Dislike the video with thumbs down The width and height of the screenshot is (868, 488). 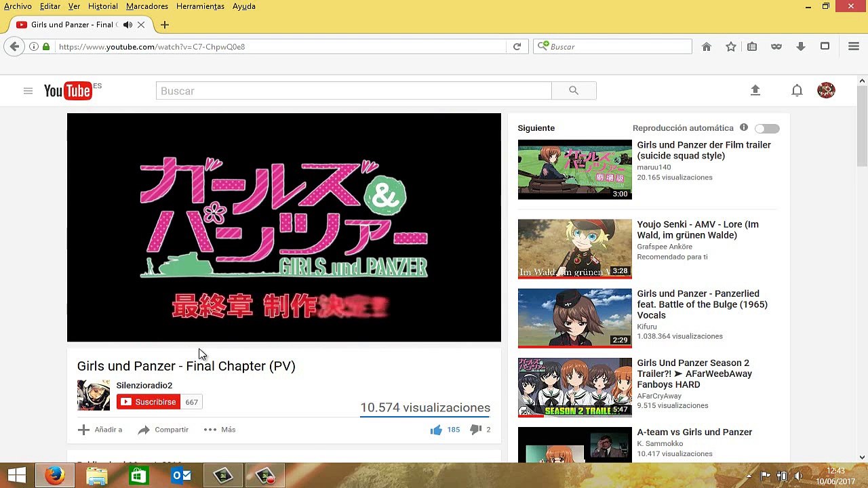coord(475,430)
